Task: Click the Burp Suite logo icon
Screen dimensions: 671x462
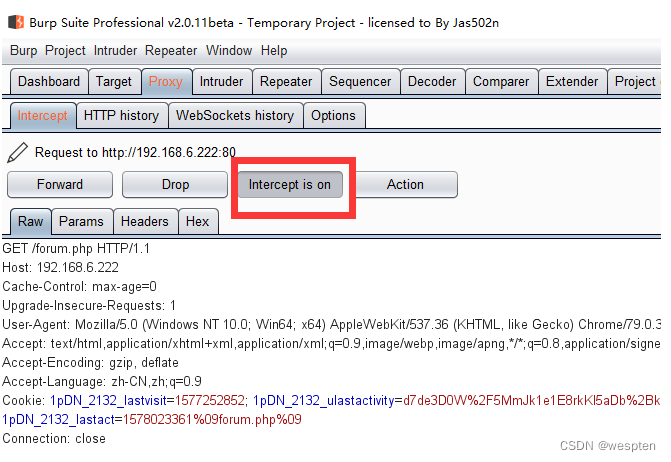Action: click(16, 22)
